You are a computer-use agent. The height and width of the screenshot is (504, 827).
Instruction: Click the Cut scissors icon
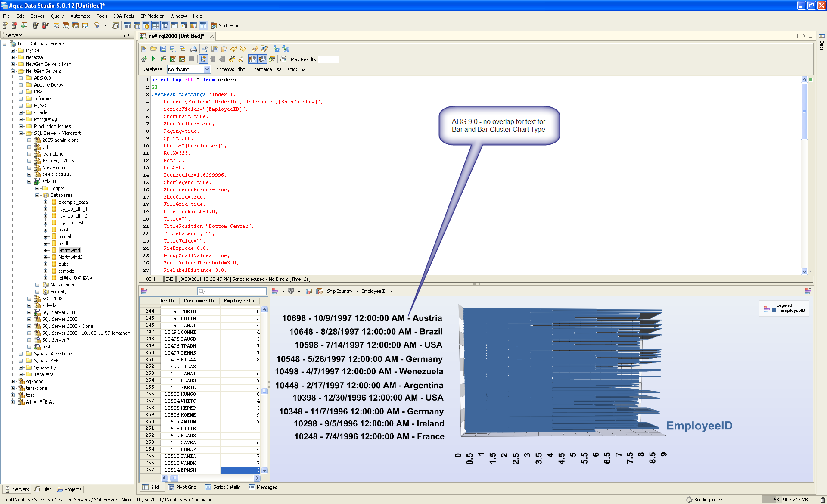coord(205,49)
